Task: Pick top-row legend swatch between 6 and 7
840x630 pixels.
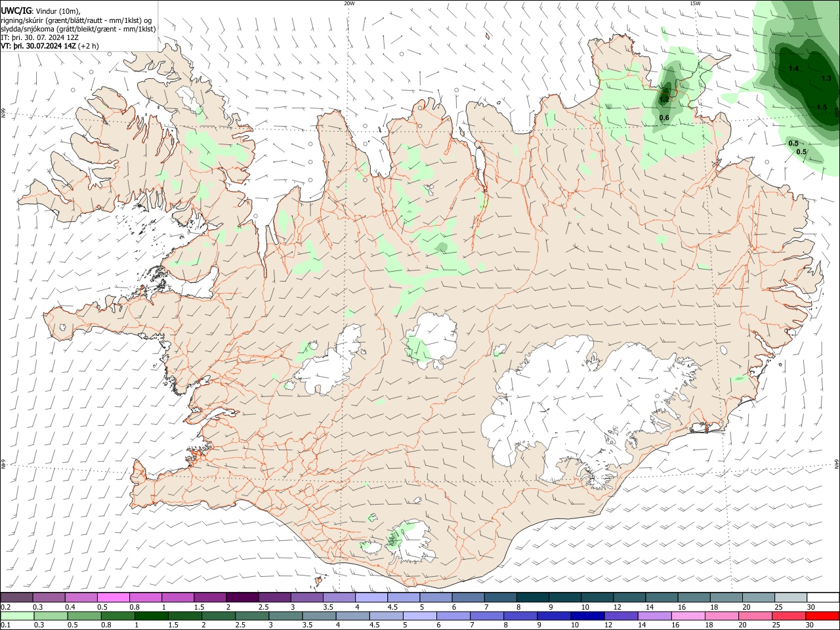Action: 469,598
